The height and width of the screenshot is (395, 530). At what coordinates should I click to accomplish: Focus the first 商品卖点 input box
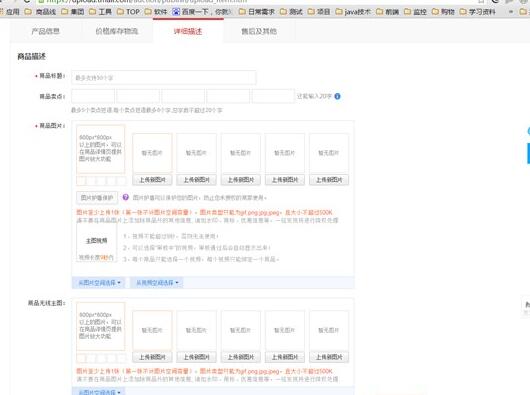[x=93, y=96]
